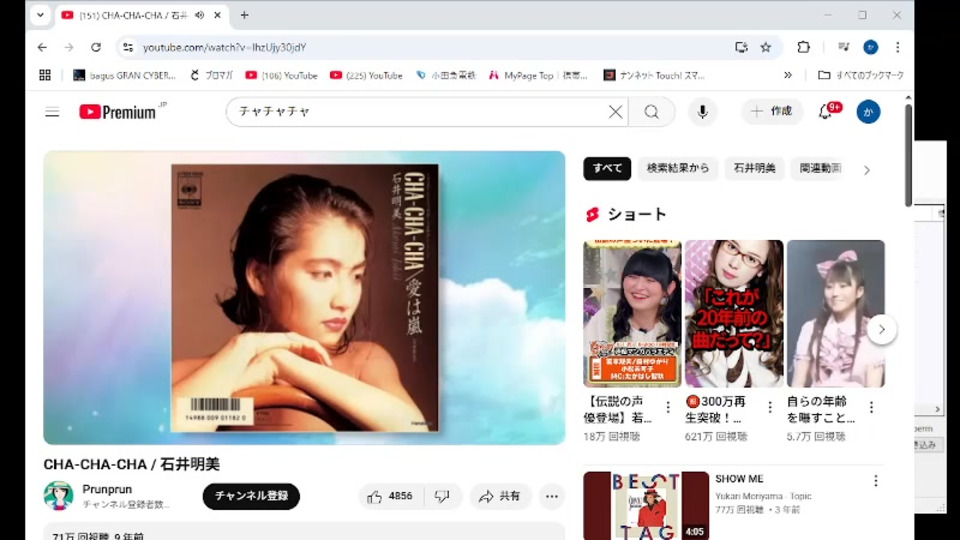The image size is (960, 540).
Task: Open Prunprun channel avatar
Action: point(58,495)
